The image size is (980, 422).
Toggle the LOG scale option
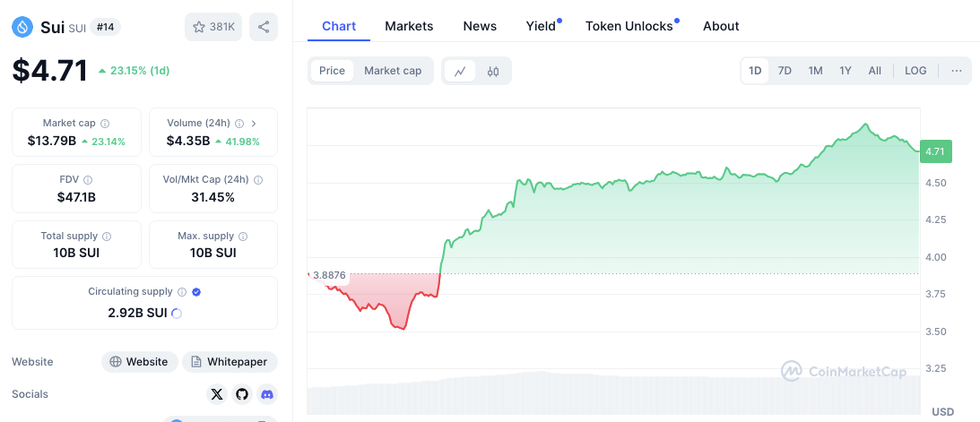pos(915,71)
